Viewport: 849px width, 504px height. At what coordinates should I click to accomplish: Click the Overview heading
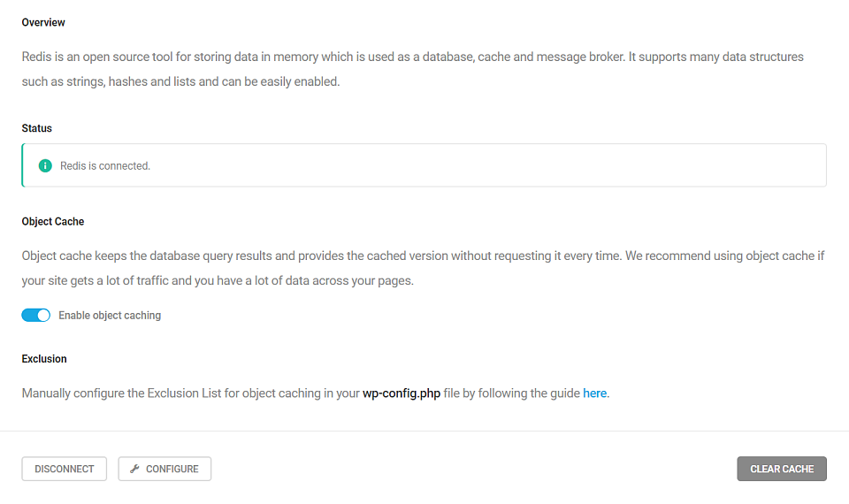[43, 22]
